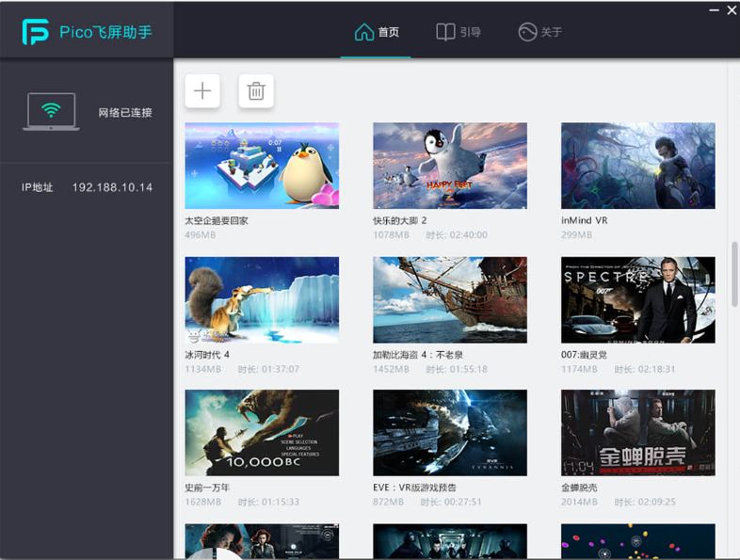Click the trash delete button
This screenshot has height=560, width=740.
[x=256, y=90]
